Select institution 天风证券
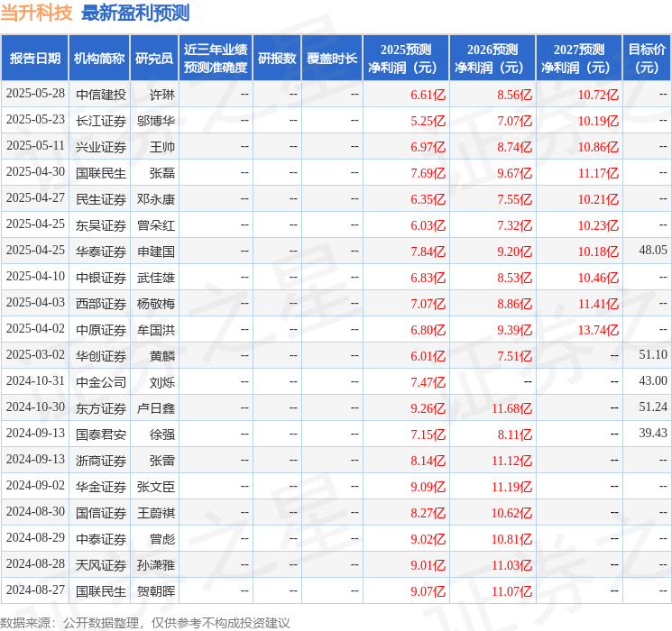 tap(101, 565)
